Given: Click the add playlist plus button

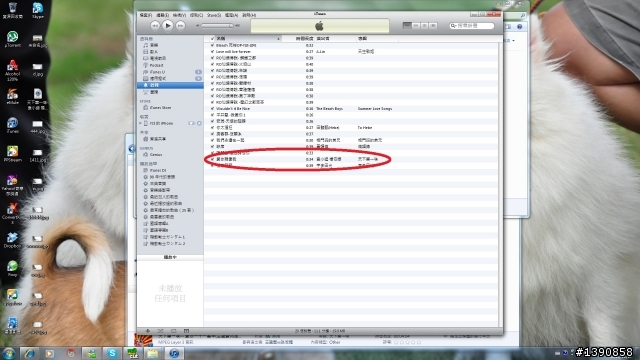Looking at the screenshot, I should pyautogui.click(x=148, y=331).
